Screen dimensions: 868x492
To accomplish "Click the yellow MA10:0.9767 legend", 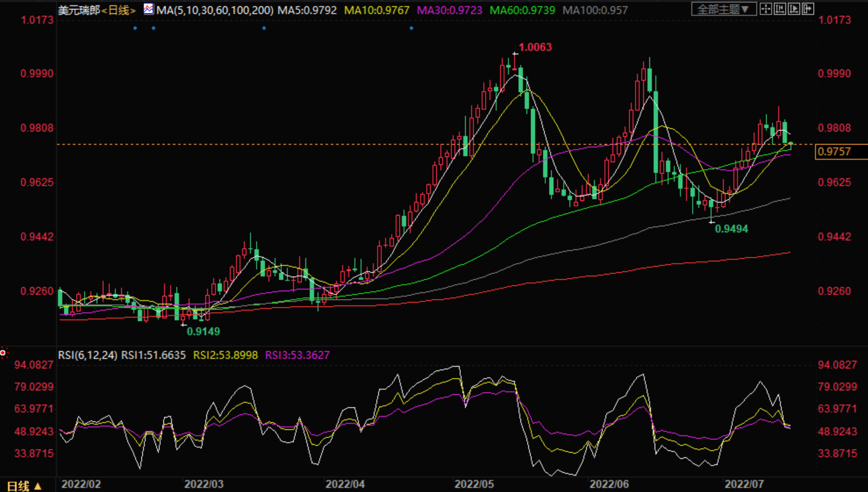I will coord(376,11).
